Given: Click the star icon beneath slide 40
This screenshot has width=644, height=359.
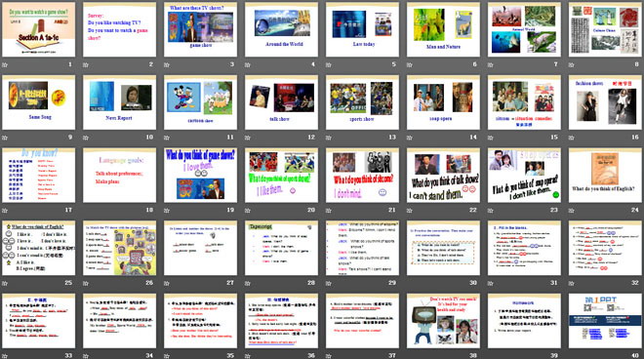Looking at the screenshot, I should coord(571,356).
